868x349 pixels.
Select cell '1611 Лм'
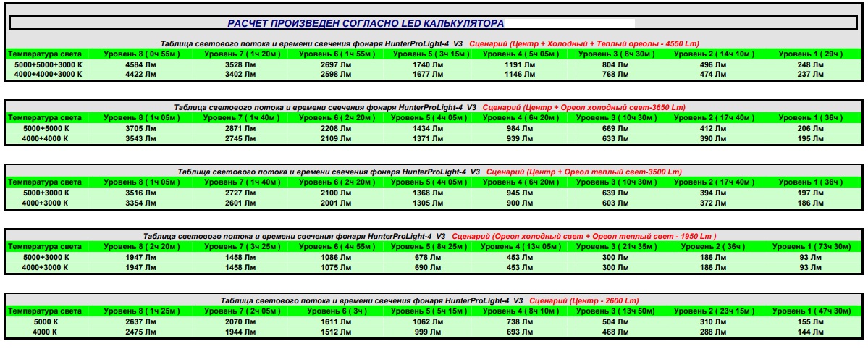[x=337, y=322]
